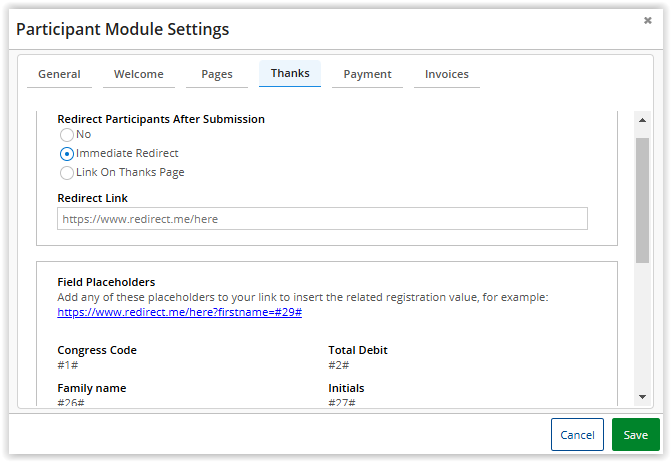Switch to the General tab

[59, 74]
